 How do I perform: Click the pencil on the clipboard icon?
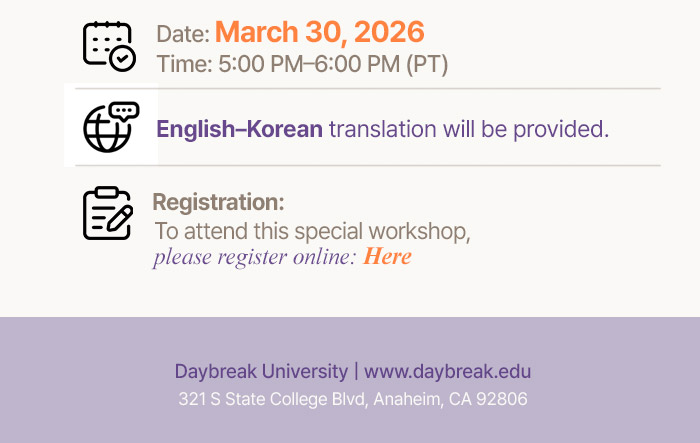(120, 220)
